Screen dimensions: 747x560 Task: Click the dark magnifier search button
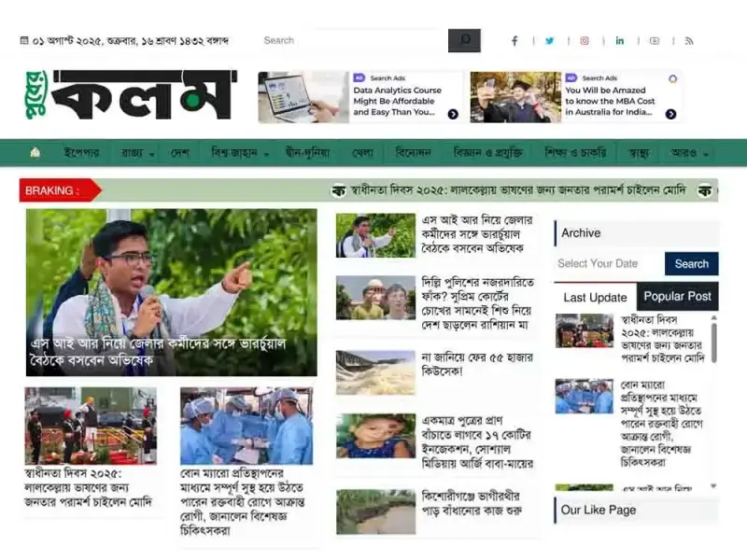point(464,40)
